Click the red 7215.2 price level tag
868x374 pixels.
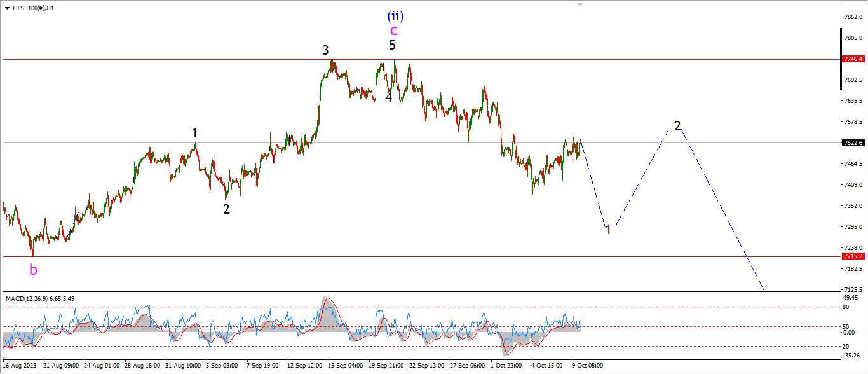[x=853, y=256]
